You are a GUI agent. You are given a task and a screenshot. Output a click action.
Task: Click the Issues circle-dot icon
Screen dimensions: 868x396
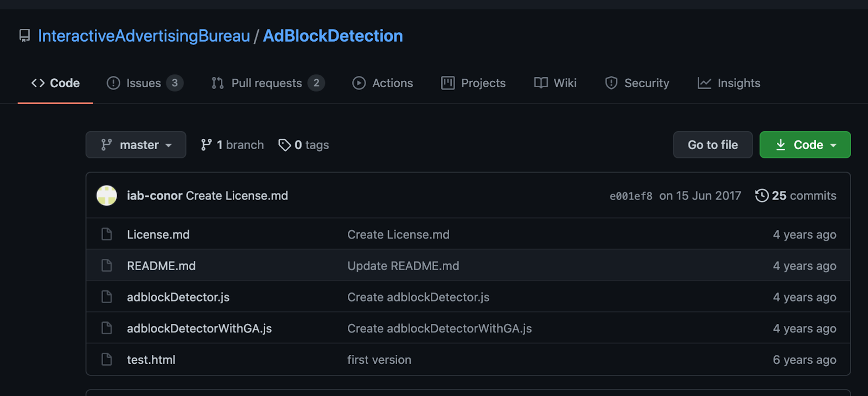(113, 83)
